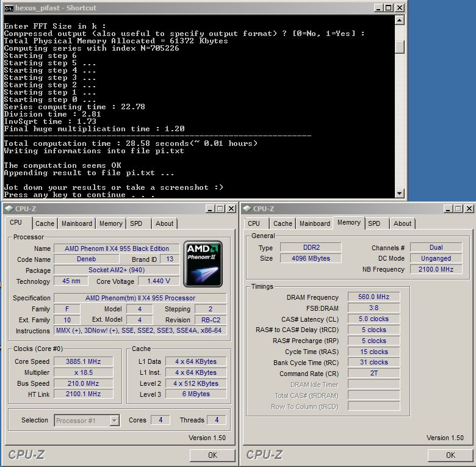Click the Core Voltage value 1.440 V

[x=159, y=281]
